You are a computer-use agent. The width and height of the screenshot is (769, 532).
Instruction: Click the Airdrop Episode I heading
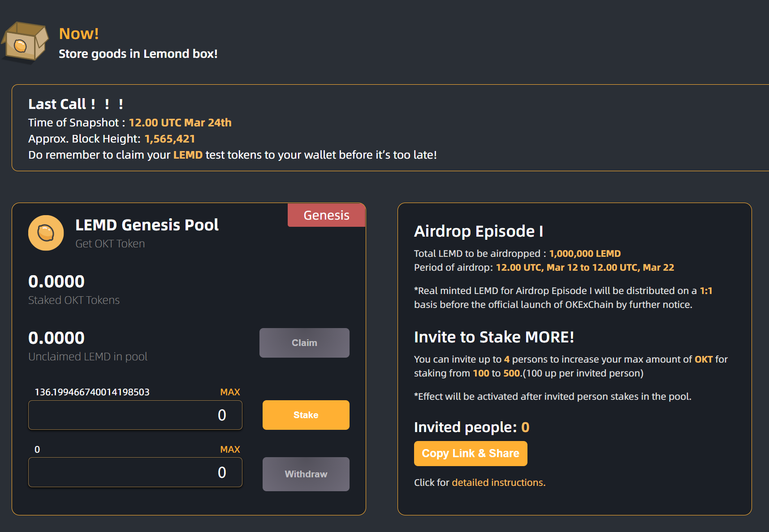pyautogui.click(x=478, y=231)
